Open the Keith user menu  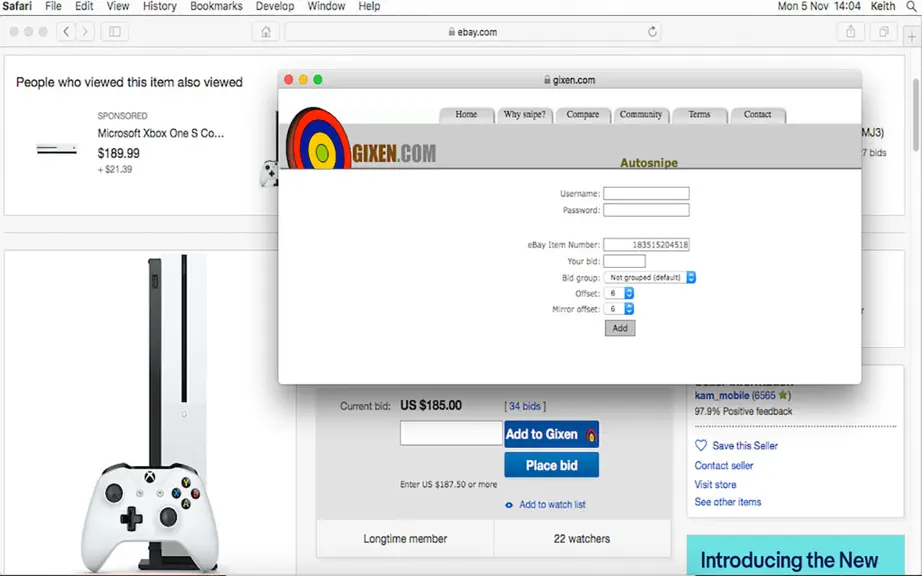pyautogui.click(x=883, y=6)
